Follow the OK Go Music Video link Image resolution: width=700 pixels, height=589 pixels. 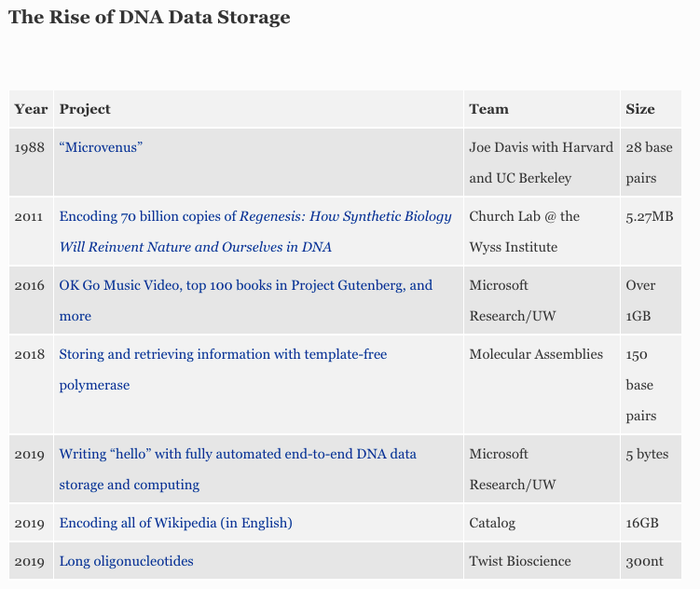(x=245, y=285)
